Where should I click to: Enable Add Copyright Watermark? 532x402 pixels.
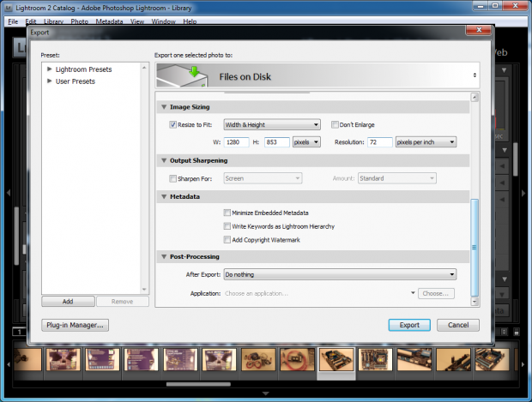point(227,240)
